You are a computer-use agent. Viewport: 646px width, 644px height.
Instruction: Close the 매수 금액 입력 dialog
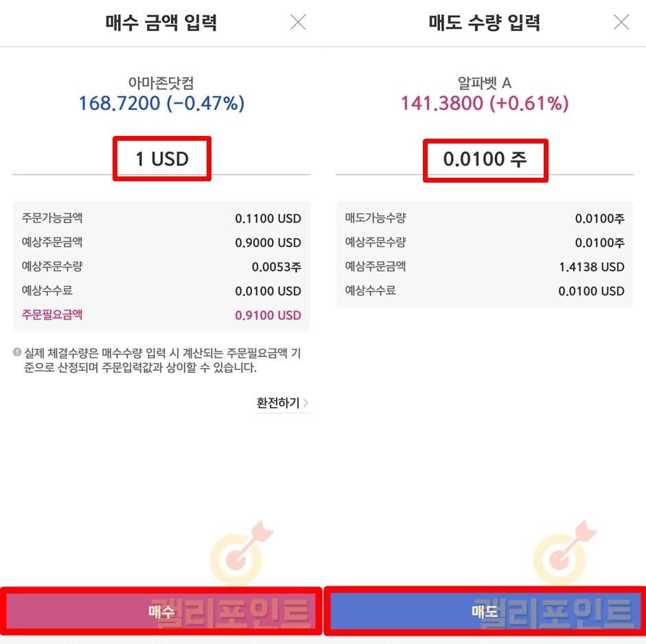pos(298,23)
